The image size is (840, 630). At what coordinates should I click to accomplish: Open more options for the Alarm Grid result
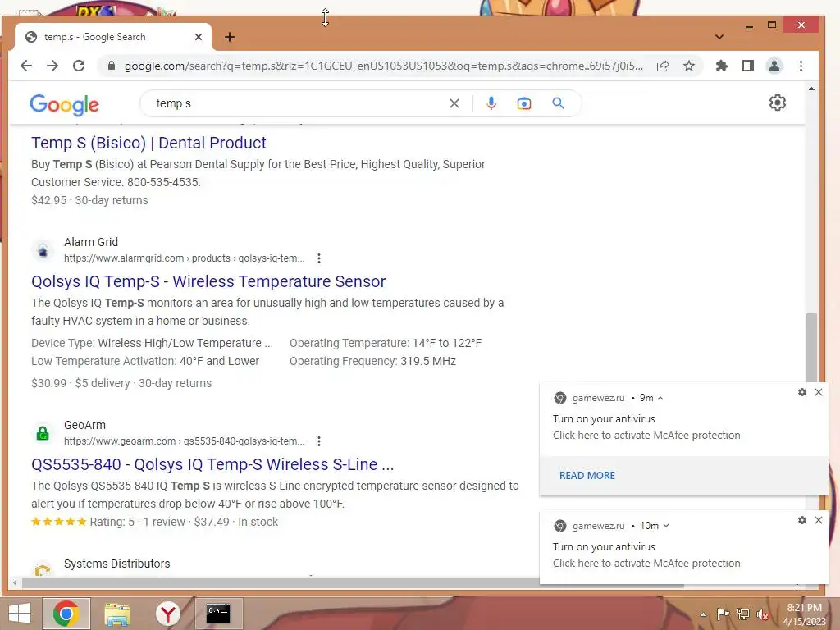tap(319, 258)
